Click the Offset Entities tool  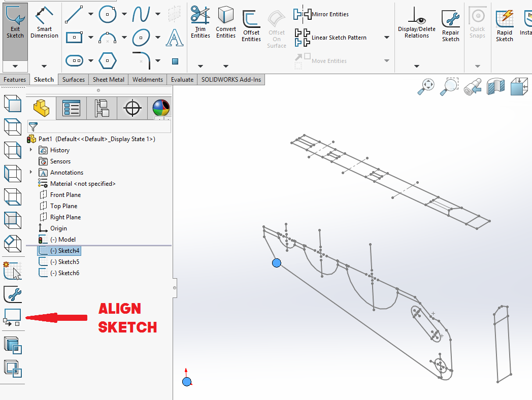[x=251, y=26]
